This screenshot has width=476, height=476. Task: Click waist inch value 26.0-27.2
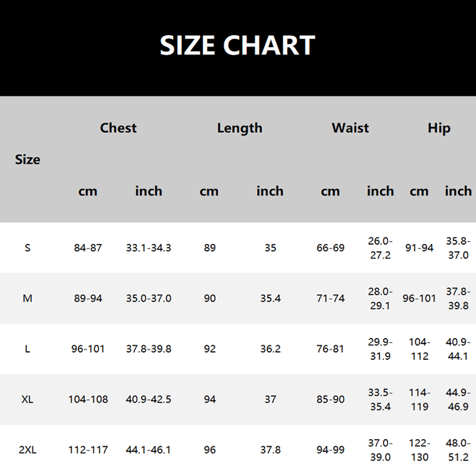(380, 248)
